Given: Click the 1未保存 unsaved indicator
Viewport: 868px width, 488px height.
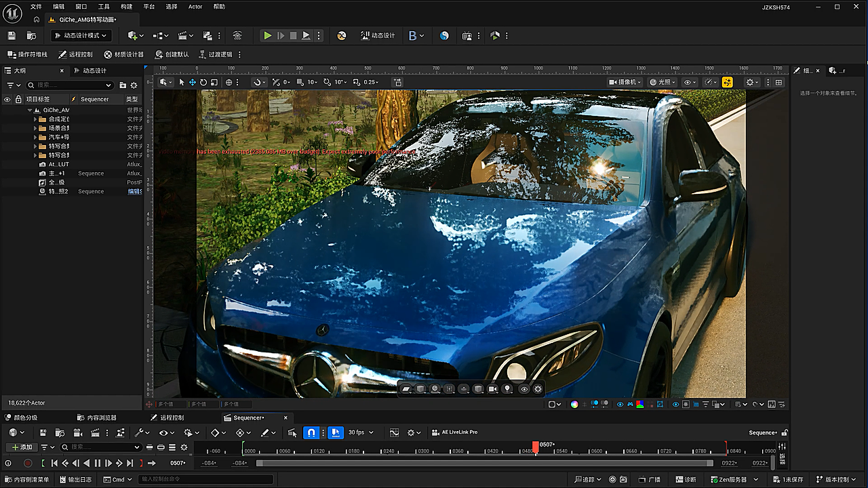Looking at the screenshot, I should tap(788, 479).
